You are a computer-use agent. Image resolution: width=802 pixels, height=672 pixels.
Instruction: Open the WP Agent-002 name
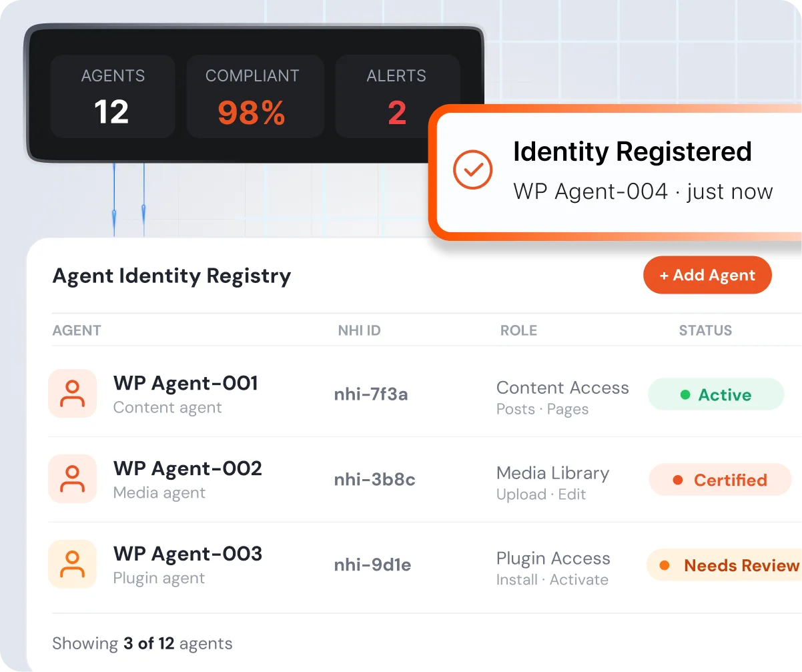coord(187,468)
